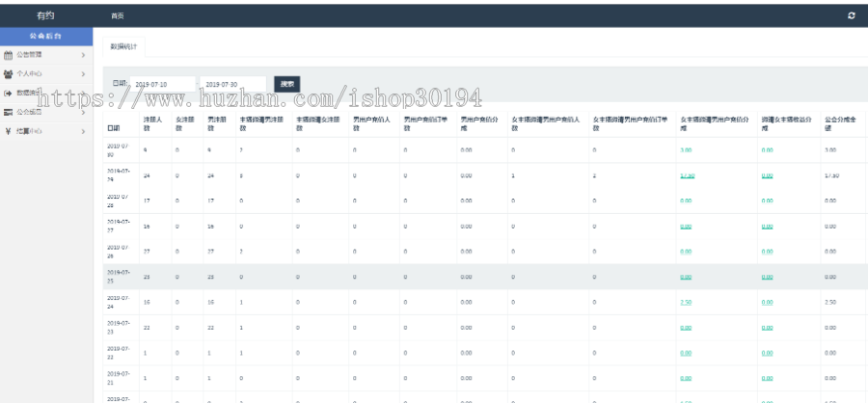Click the 女主播邀请男用户充值人数 column header
The width and height of the screenshot is (868, 403).
click(546, 123)
